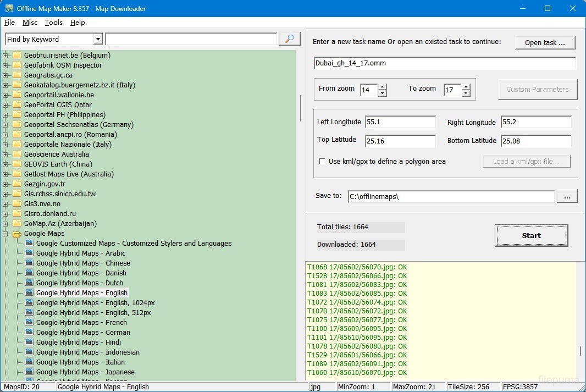
Task: Click the GeoPortal CGIS Qatar folder icon
Action: point(17,105)
